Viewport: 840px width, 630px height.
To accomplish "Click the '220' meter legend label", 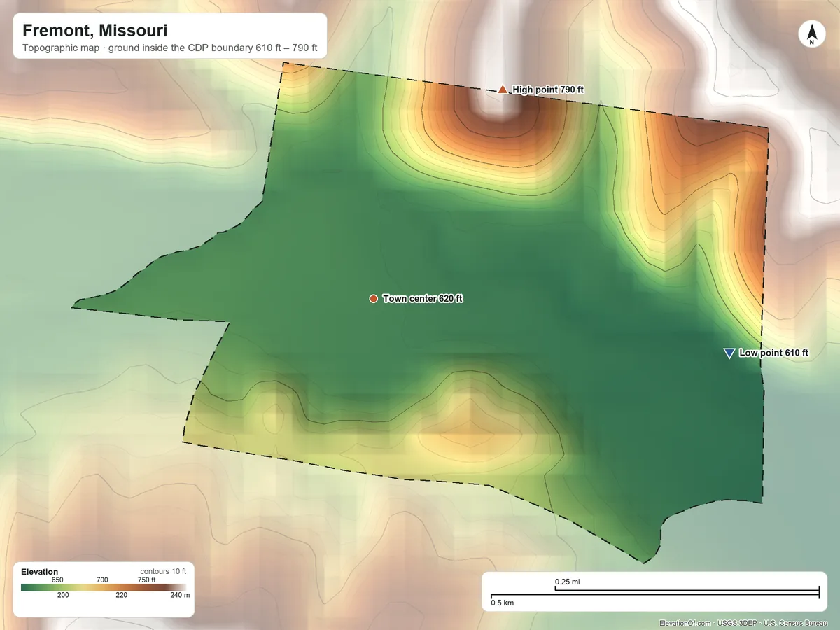I will coord(122,596).
